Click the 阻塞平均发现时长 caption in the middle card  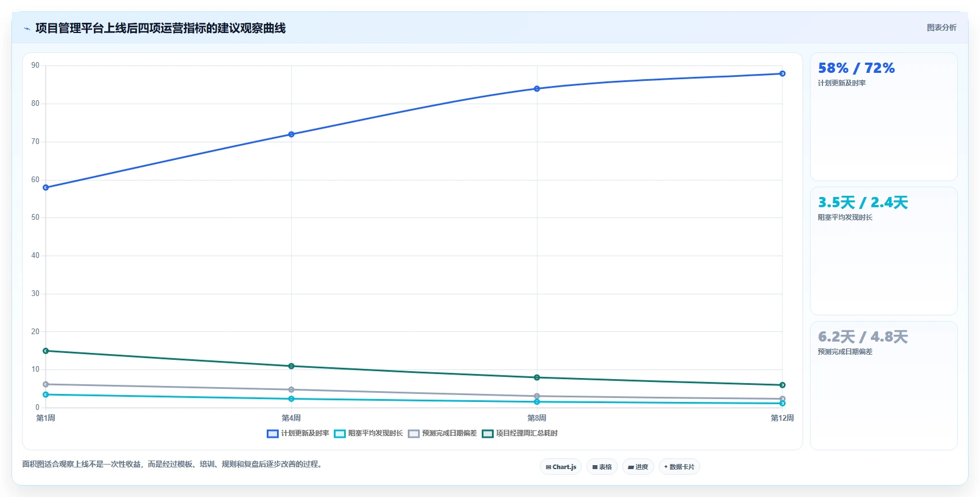(845, 217)
